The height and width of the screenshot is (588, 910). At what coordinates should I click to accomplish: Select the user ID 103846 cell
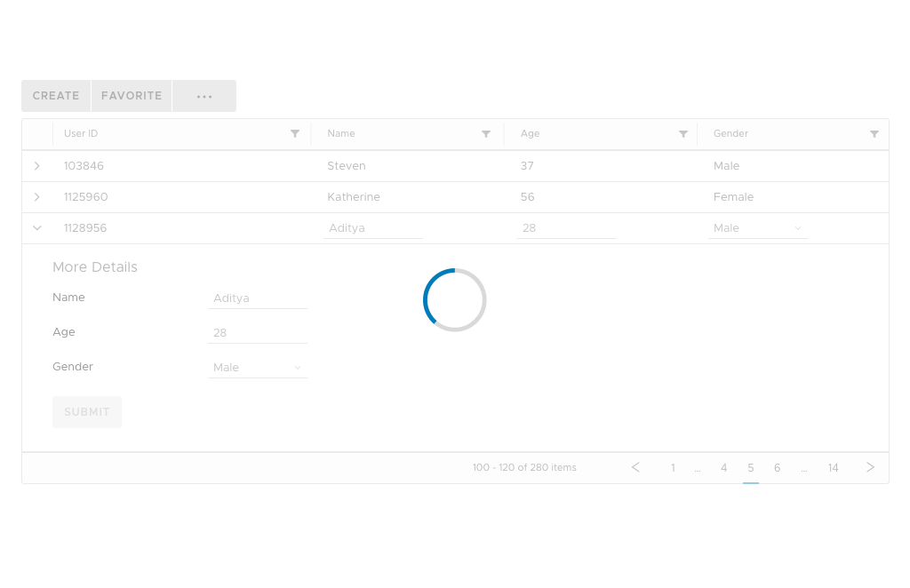coord(84,166)
